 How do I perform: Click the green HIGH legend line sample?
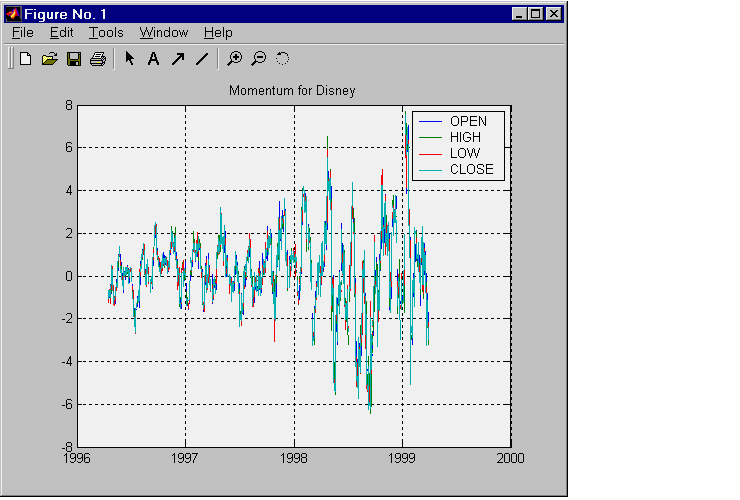pos(430,138)
